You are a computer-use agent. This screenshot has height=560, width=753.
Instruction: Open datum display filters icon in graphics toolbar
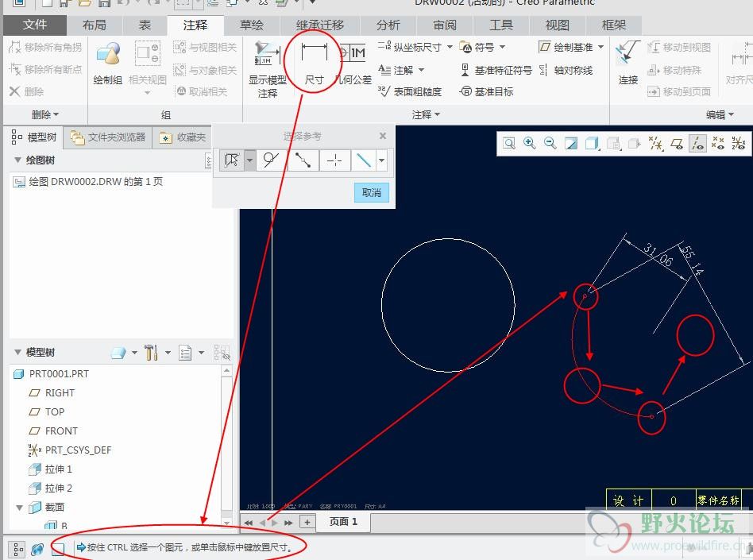pyautogui.click(x=656, y=143)
